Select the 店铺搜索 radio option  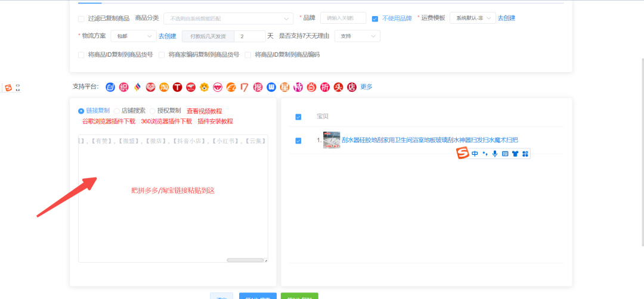pyautogui.click(x=117, y=111)
